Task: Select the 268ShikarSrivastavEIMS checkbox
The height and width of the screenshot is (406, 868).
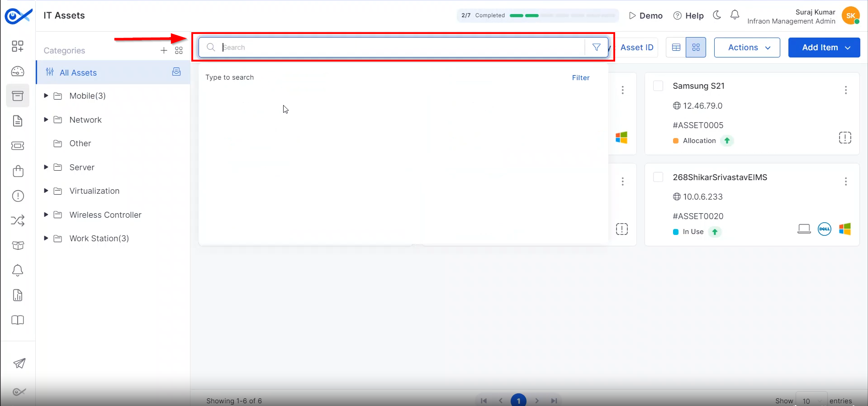Action: click(658, 177)
